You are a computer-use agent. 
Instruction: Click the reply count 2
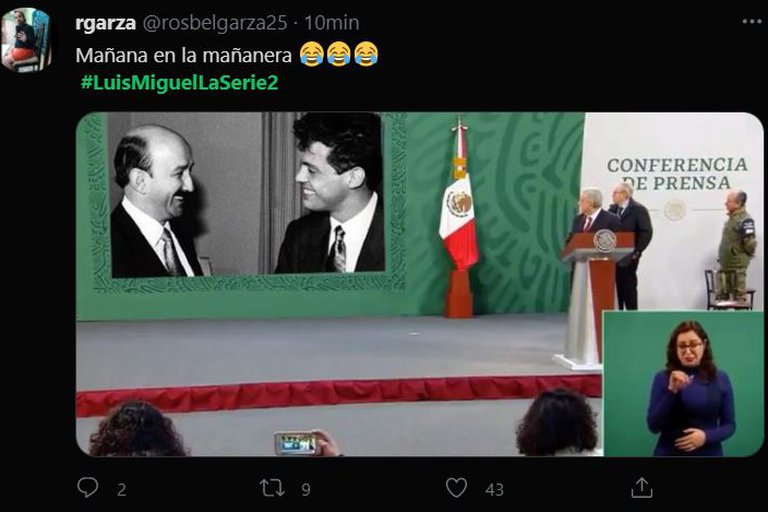pyautogui.click(x=121, y=489)
